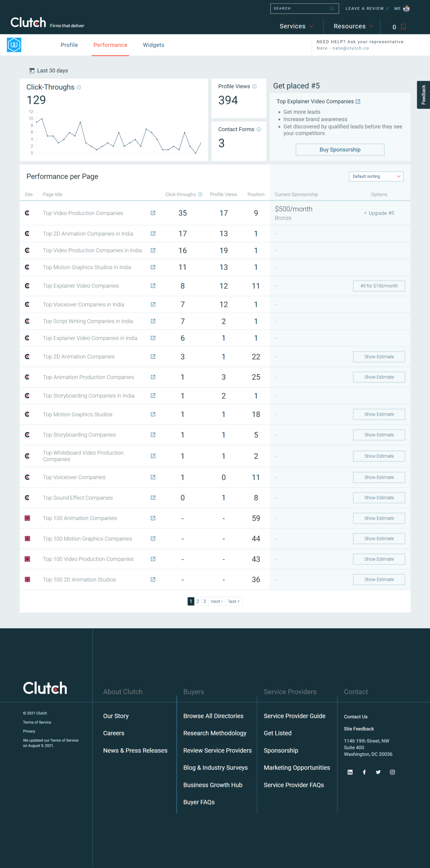Screen dimensions: 430x868
Task: Click info icon next to Profile Views card
Action: [x=254, y=86]
